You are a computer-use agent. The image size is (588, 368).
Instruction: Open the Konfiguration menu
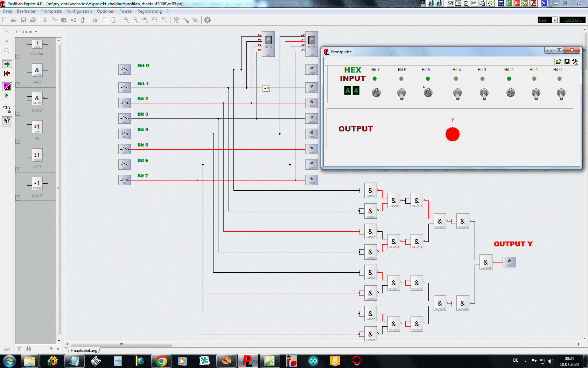[79, 11]
